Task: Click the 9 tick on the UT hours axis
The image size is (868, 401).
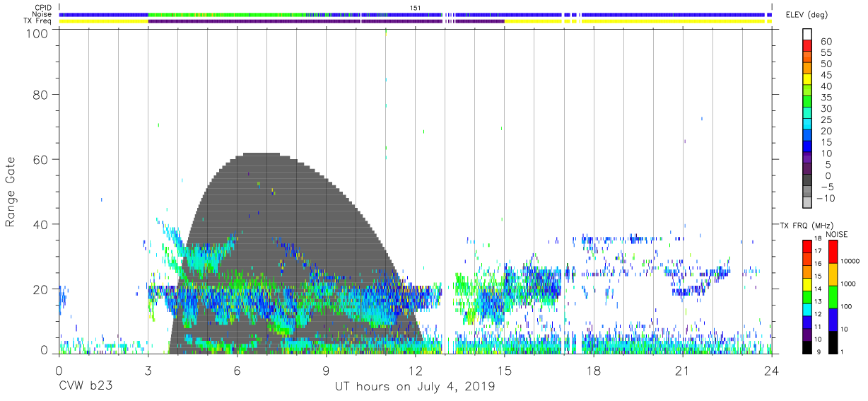Action: point(326,370)
